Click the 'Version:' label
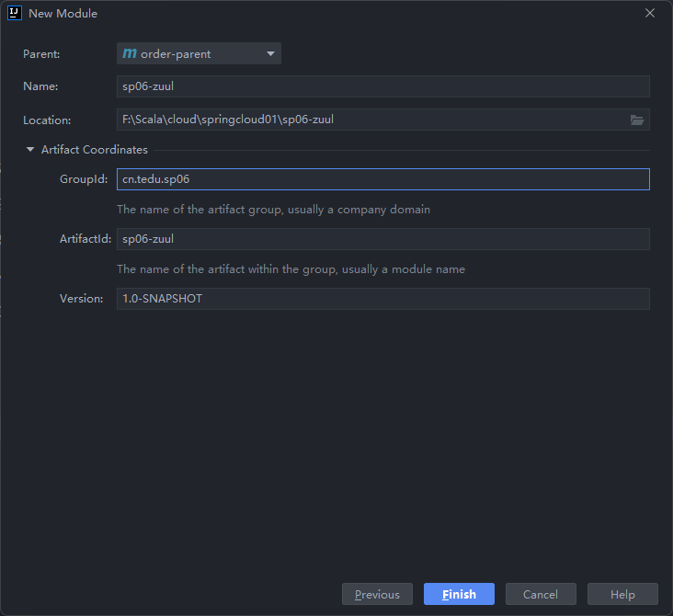 coord(82,298)
